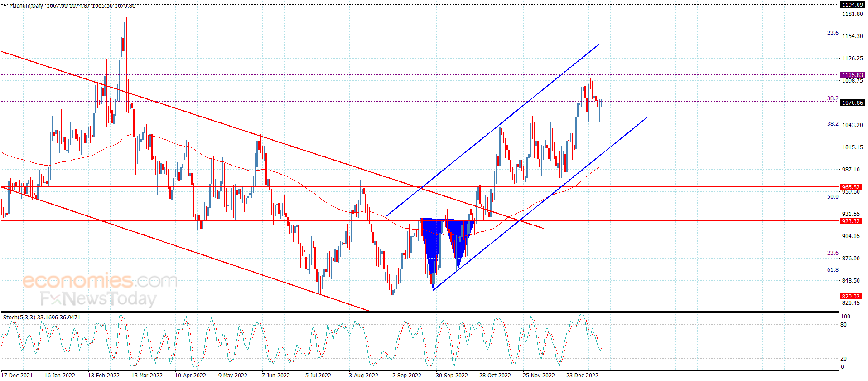Select the red 829.02 level tag
The width and height of the screenshot is (868, 381).
click(x=851, y=297)
